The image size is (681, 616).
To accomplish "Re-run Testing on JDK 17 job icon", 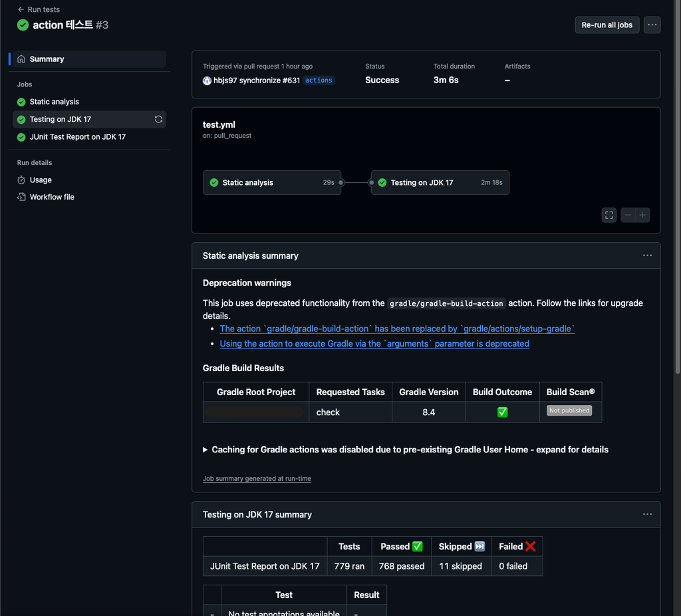I will (158, 120).
